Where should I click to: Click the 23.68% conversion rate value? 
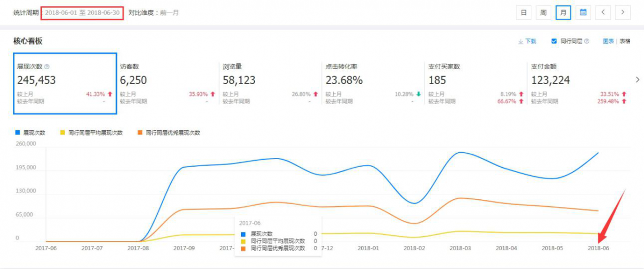tap(344, 80)
